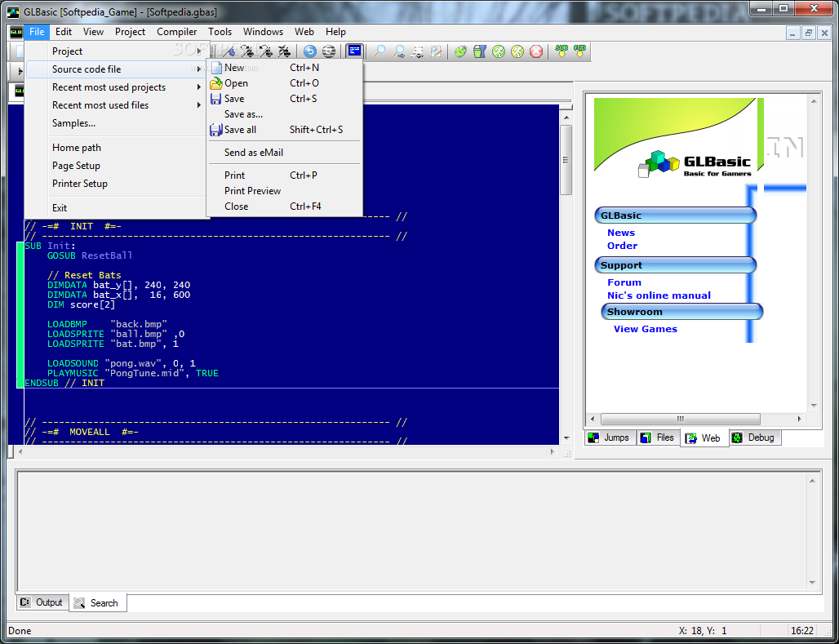Choose Exit in File menu
Viewport: 839px width, 644px height.
(60, 207)
